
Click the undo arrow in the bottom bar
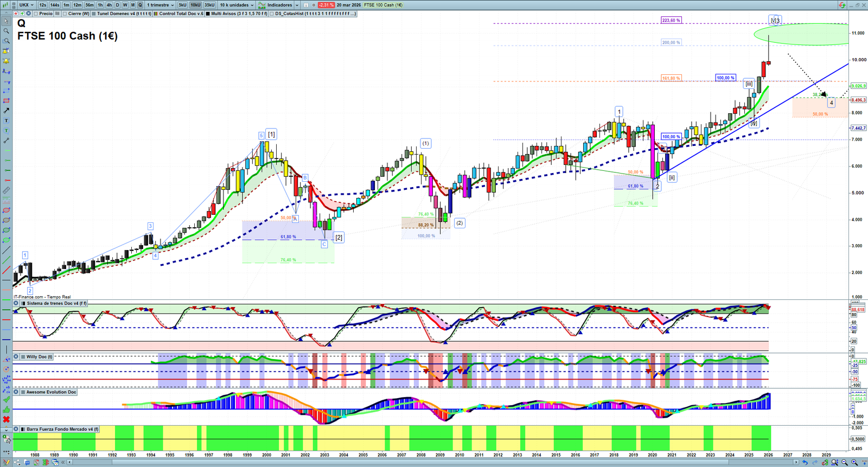click(805, 463)
